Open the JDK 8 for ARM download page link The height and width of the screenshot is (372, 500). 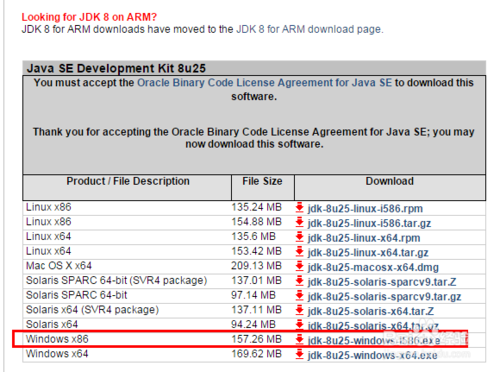[x=309, y=29]
